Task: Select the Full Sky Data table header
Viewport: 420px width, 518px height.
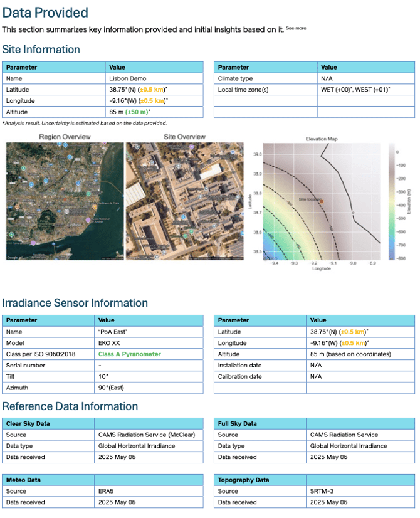Action: (237, 423)
